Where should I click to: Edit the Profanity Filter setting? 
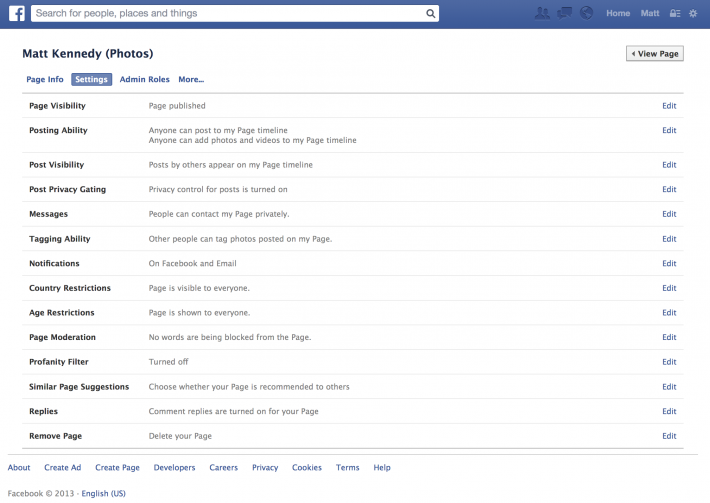[669, 362]
